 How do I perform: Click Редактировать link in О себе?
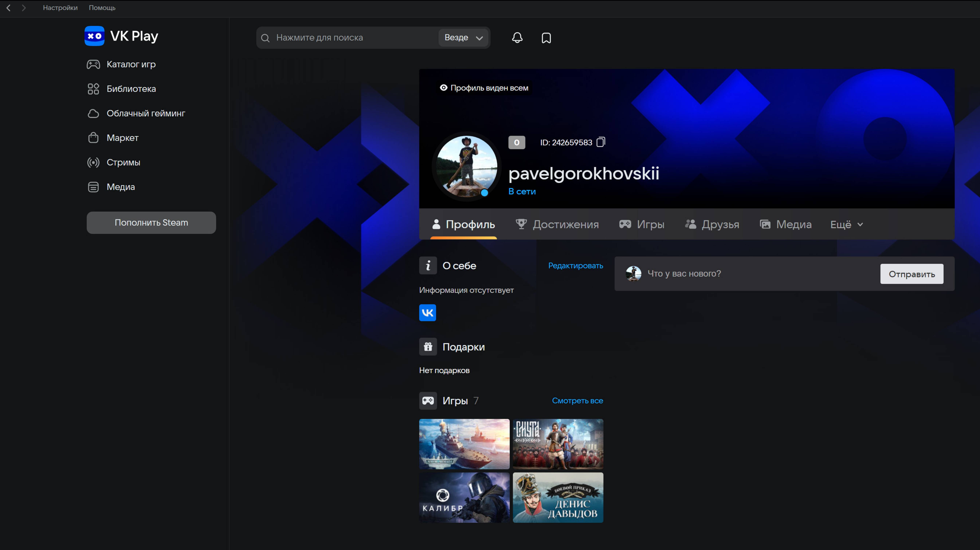(x=575, y=266)
